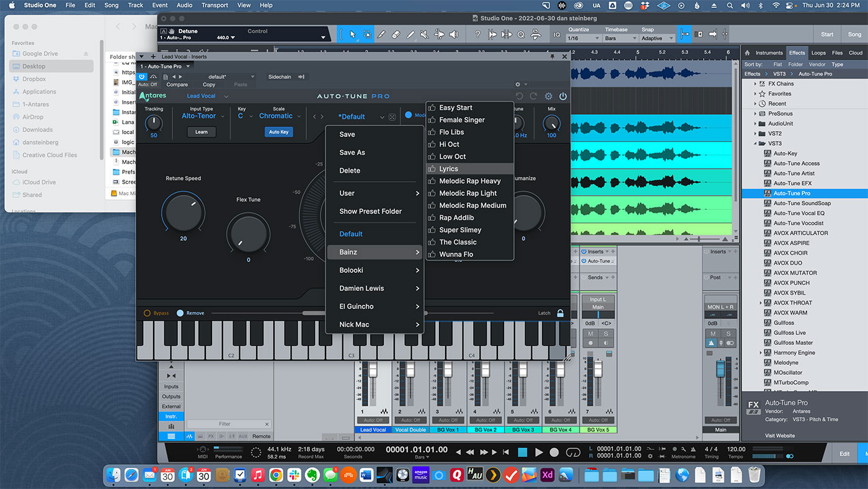Click the Song button in toolbar
This screenshot has width=868, height=489.
pos(855,35)
